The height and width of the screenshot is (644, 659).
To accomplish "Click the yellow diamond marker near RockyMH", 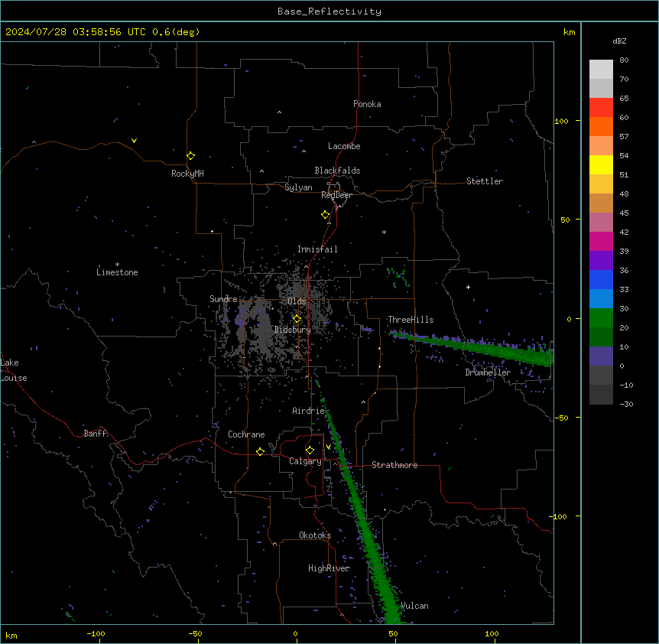I will [190, 155].
